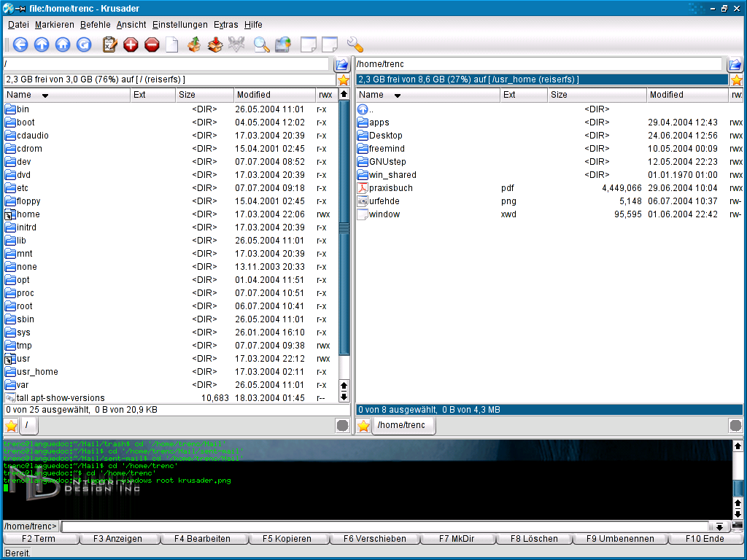
Task: Open the Datei menu
Action: pyautogui.click(x=18, y=25)
